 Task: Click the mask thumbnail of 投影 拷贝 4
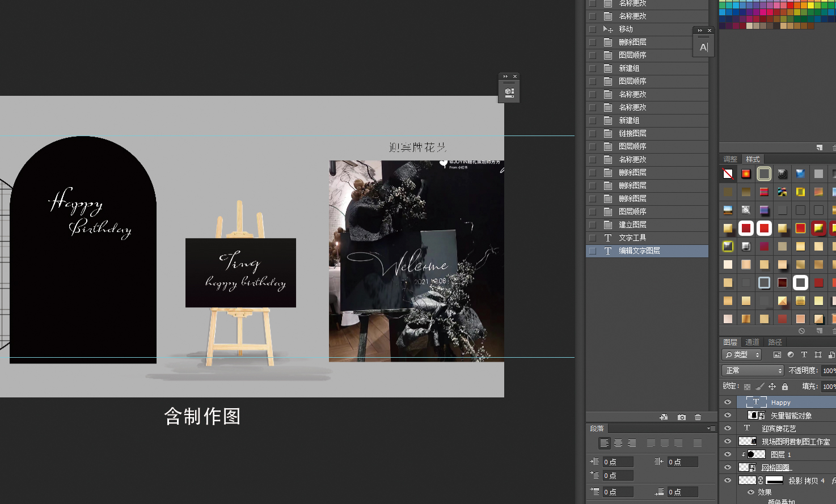[775, 480]
